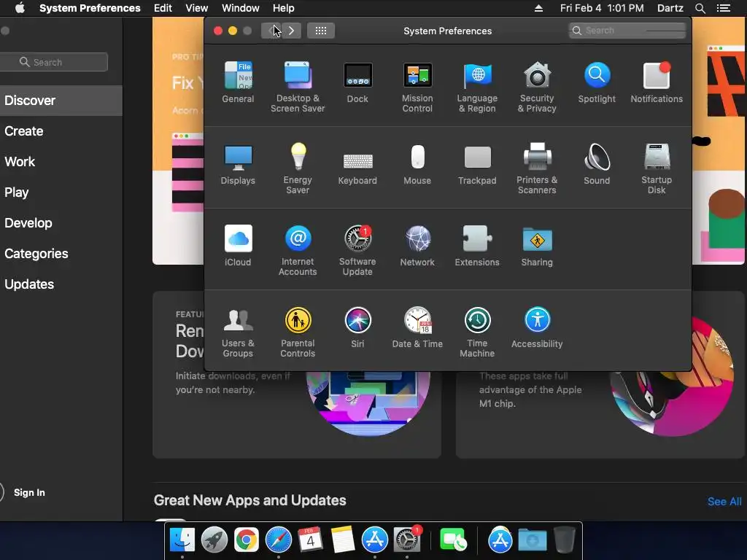
Task: Open Security & Privacy pane
Action: coord(537,87)
